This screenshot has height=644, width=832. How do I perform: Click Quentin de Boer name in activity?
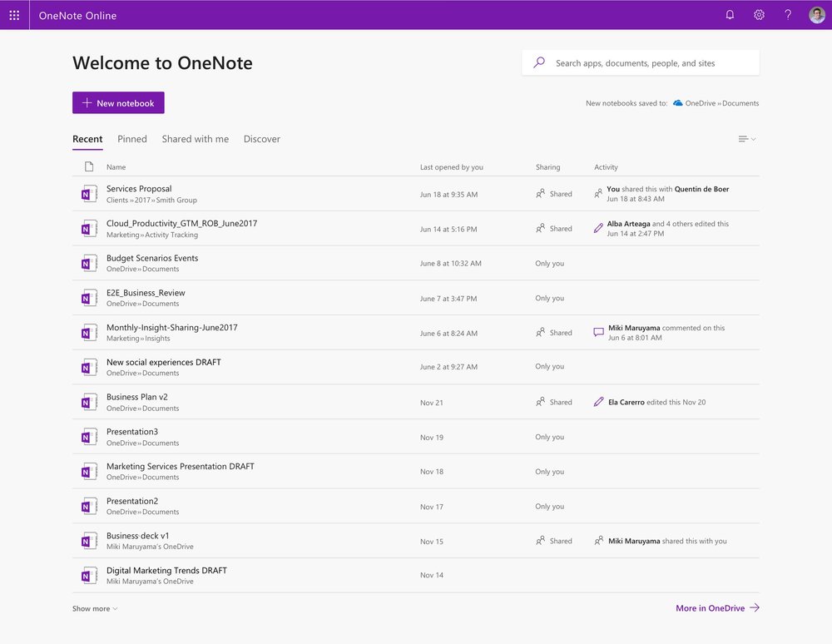[701, 189]
